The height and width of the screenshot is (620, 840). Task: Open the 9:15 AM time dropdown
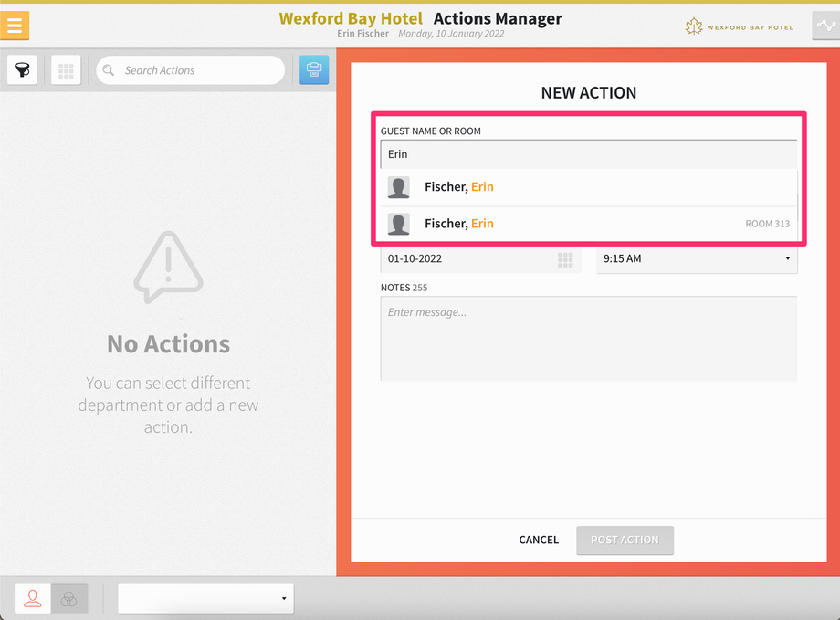[x=697, y=259]
